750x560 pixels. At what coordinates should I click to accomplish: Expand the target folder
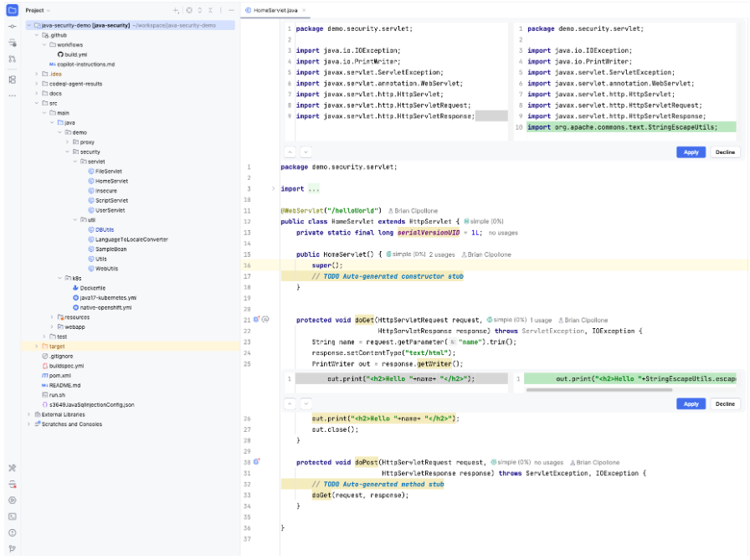37,347
